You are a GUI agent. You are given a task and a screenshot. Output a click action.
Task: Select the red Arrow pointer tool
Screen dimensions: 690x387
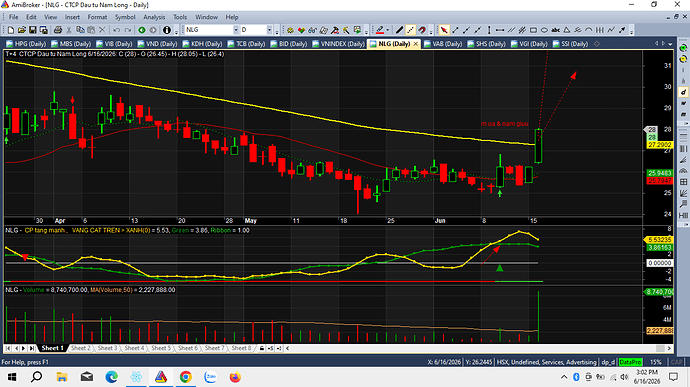(444, 30)
